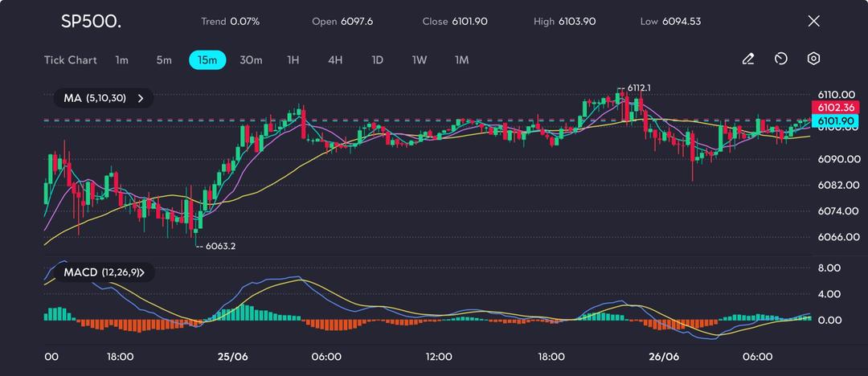Switch chart to 4H interval
Screen dimensions: 868x376
click(x=335, y=60)
